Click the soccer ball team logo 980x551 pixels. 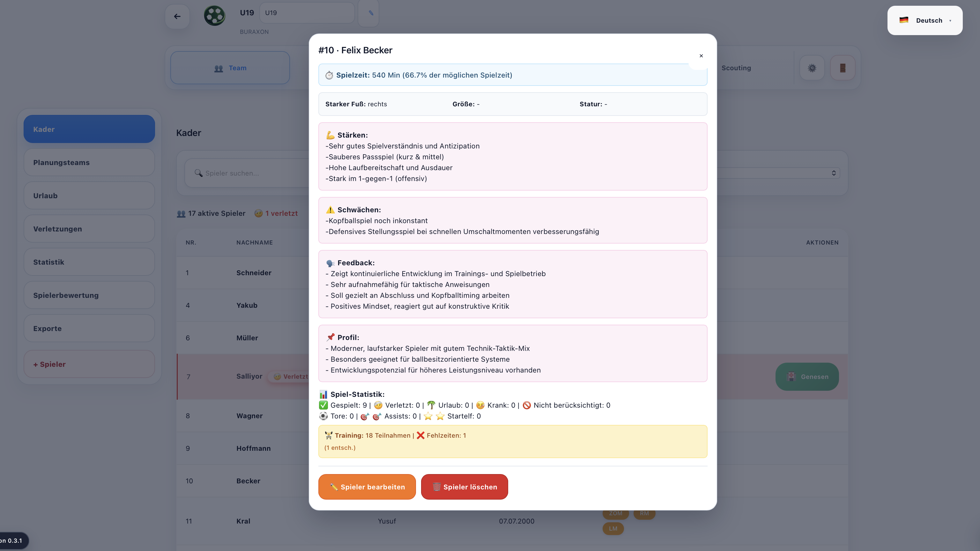215,16
